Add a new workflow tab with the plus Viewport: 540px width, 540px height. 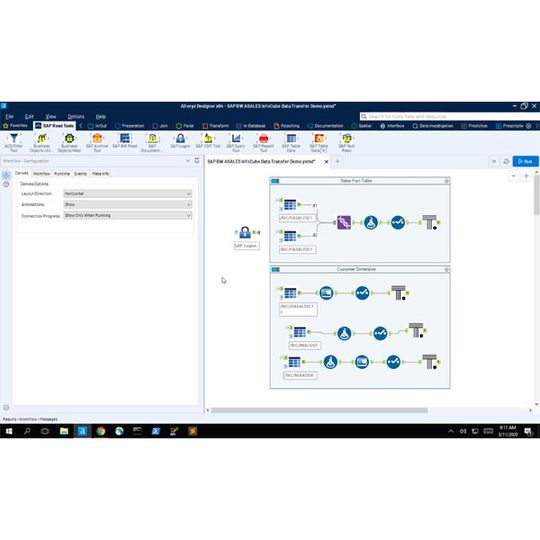[338, 161]
